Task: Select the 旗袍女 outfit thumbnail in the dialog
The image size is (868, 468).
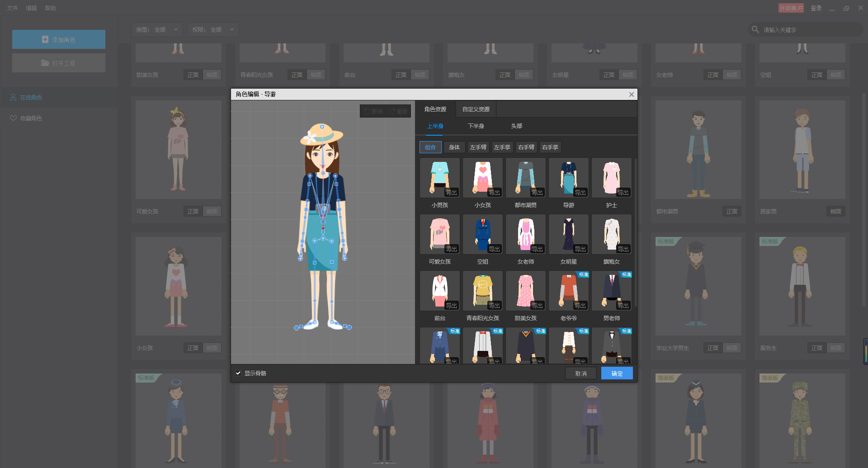Action: [x=612, y=234]
